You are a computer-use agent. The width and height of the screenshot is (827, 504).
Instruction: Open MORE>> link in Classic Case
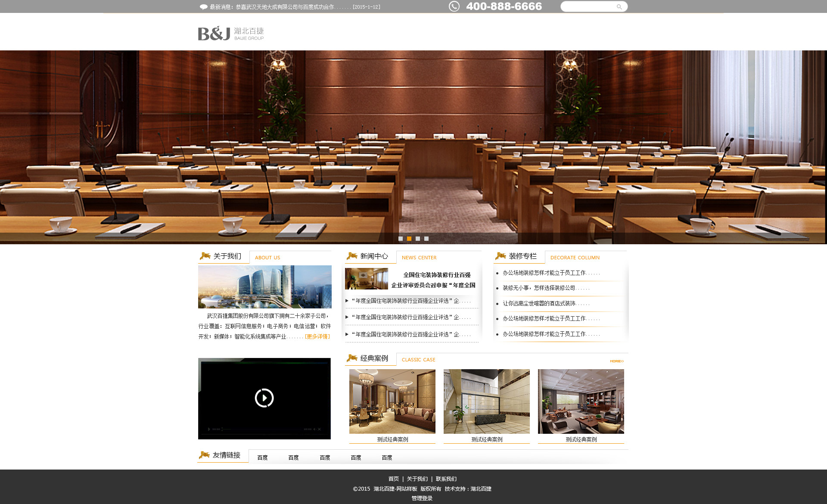[x=617, y=361]
